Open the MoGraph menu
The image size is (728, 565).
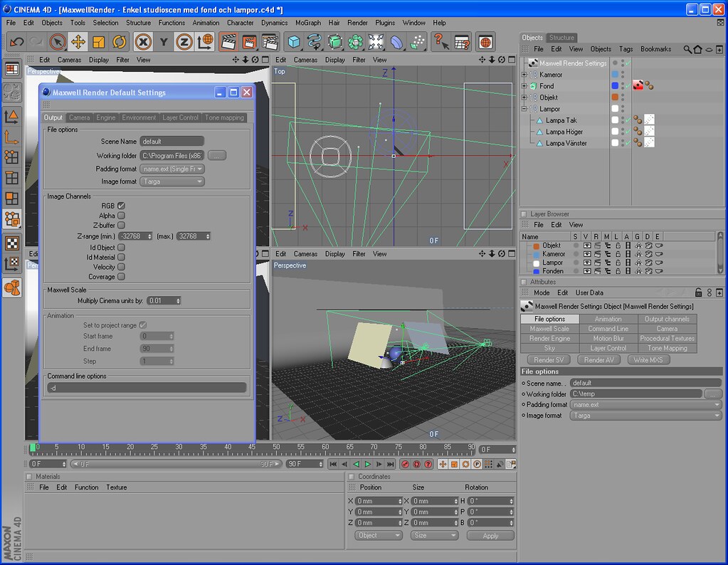click(307, 22)
